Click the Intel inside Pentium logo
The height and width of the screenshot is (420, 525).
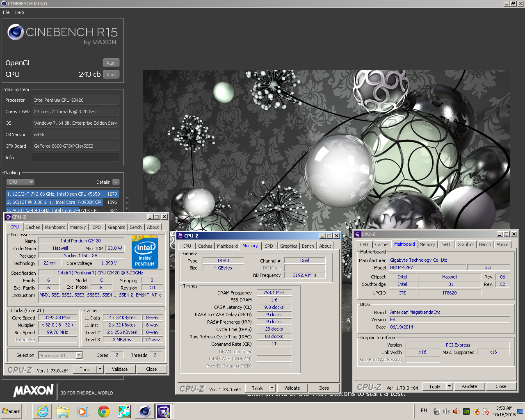click(x=145, y=252)
